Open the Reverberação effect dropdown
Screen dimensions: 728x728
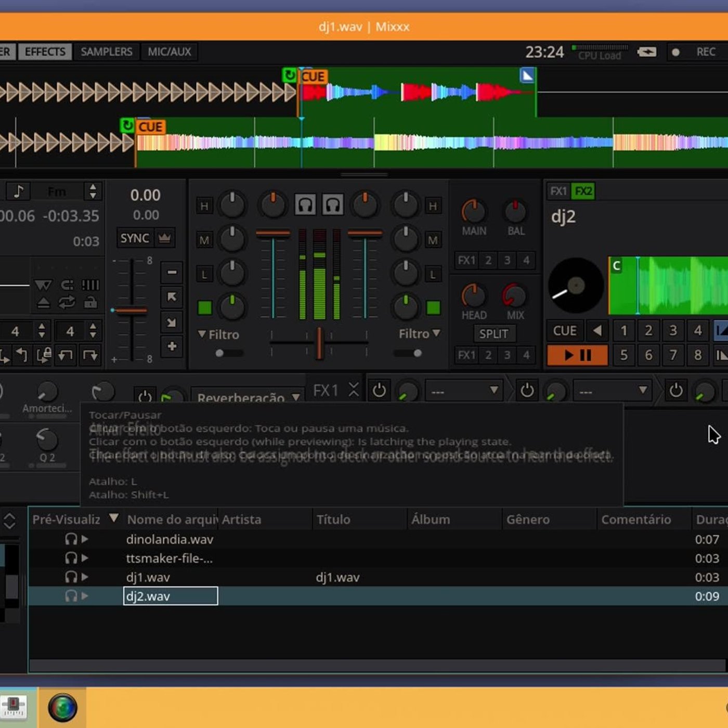pos(246,396)
